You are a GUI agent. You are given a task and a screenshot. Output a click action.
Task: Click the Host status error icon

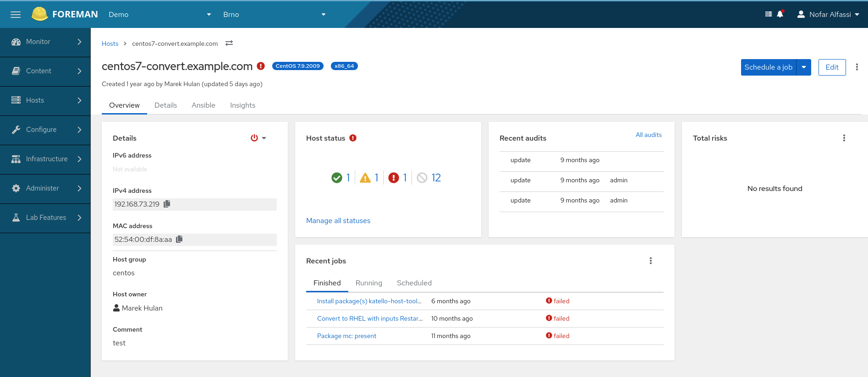[353, 138]
